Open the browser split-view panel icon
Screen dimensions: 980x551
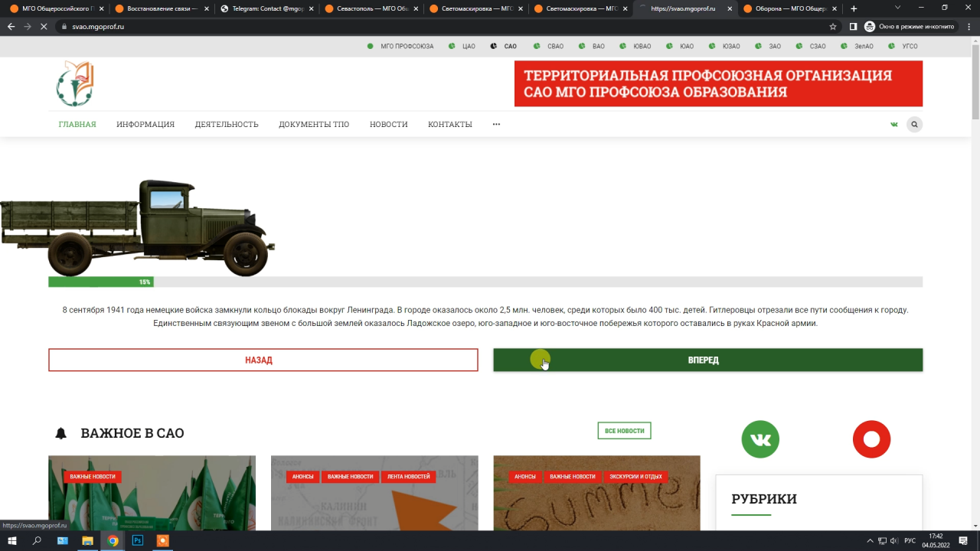point(853,26)
